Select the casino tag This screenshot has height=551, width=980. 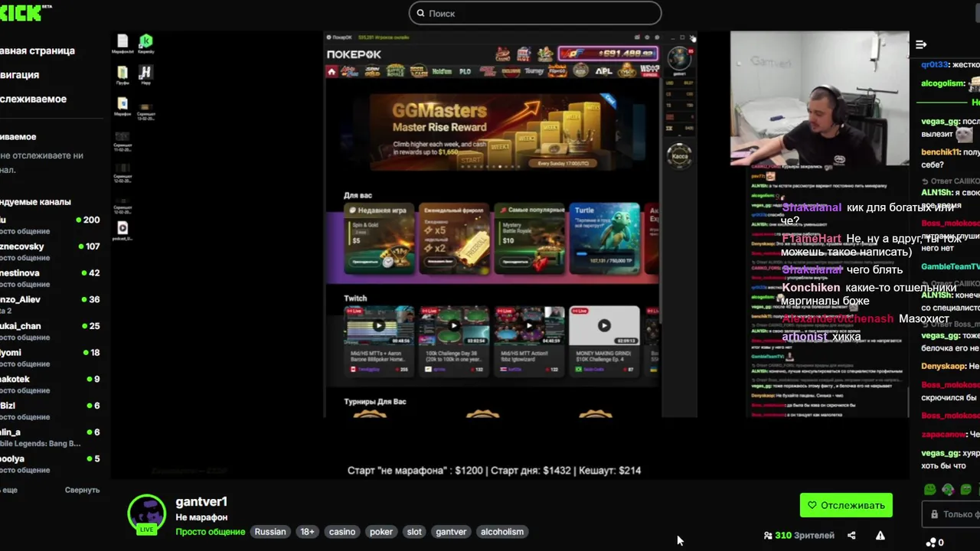tap(342, 532)
